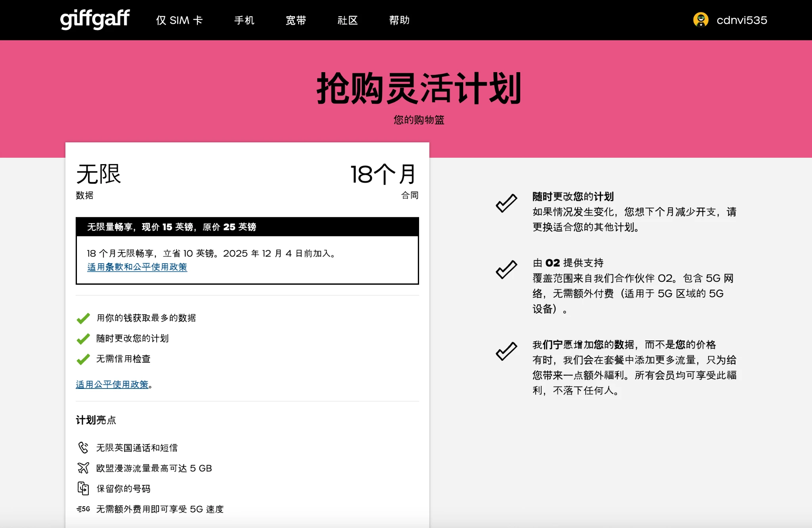
Task: Click the 5G speed icon
Action: coord(83,509)
